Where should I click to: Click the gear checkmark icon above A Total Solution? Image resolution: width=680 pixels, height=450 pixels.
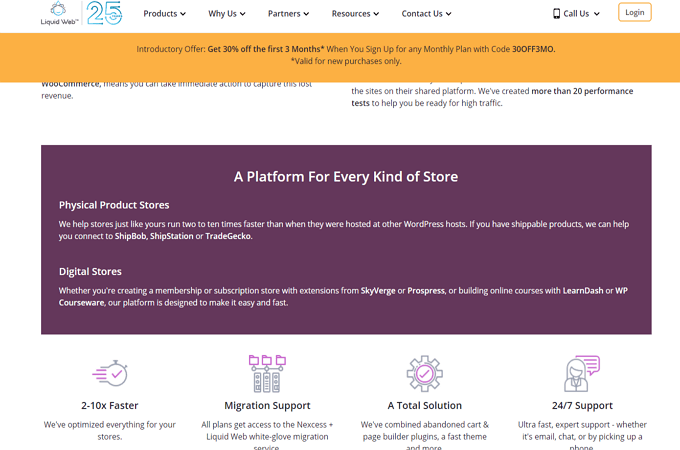tap(425, 374)
